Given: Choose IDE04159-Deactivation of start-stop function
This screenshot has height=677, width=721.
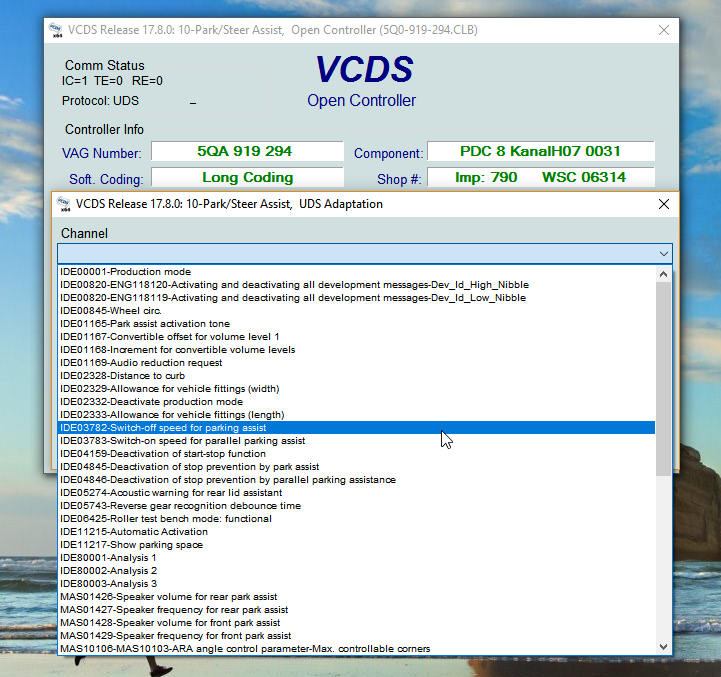Looking at the screenshot, I should pos(162,454).
